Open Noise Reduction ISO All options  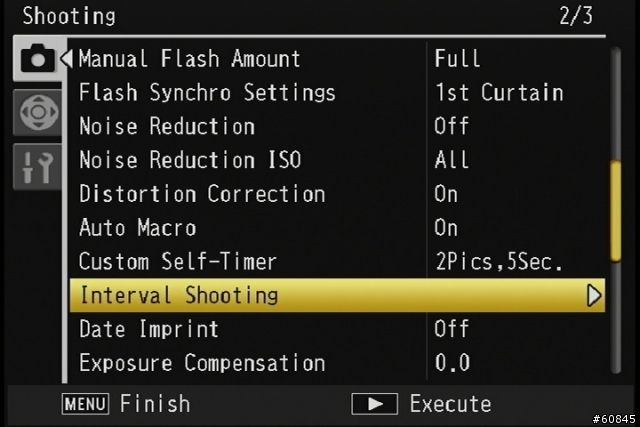click(x=451, y=160)
